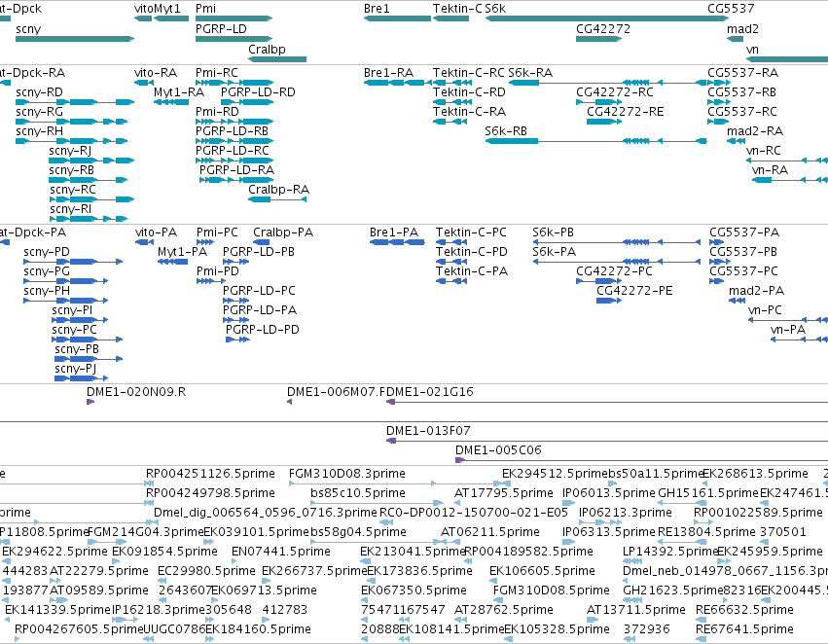The image size is (828, 644).
Task: Click the PGRP-LD-RD transcript
Action: [x=247, y=102]
